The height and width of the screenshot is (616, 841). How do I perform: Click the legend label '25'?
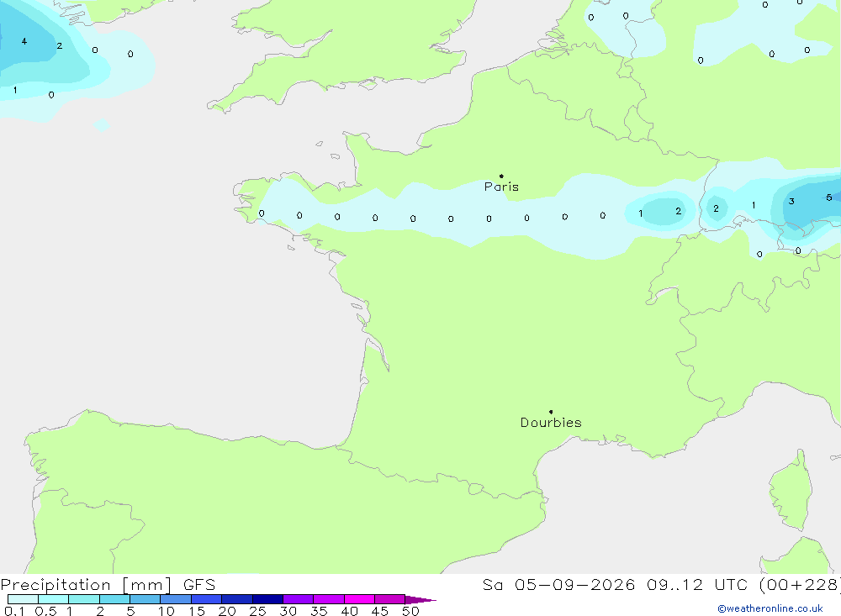point(257,611)
